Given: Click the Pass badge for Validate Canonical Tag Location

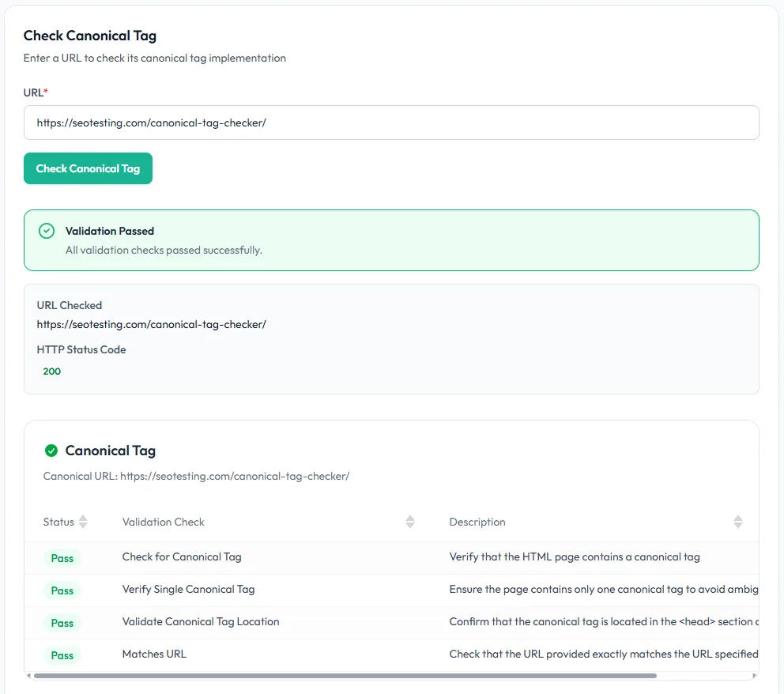Looking at the screenshot, I should (x=62, y=623).
